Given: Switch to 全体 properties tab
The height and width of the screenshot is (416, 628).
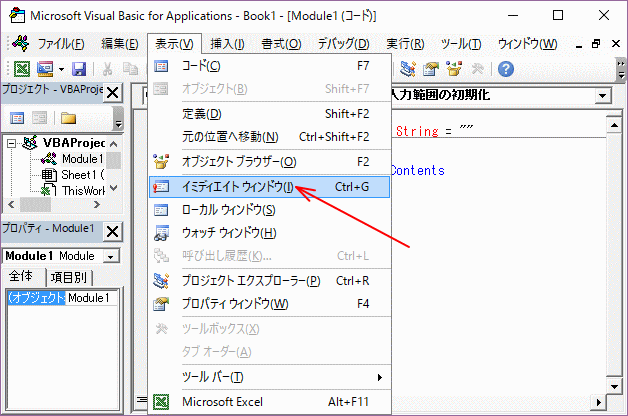Looking at the screenshot, I should [21, 276].
